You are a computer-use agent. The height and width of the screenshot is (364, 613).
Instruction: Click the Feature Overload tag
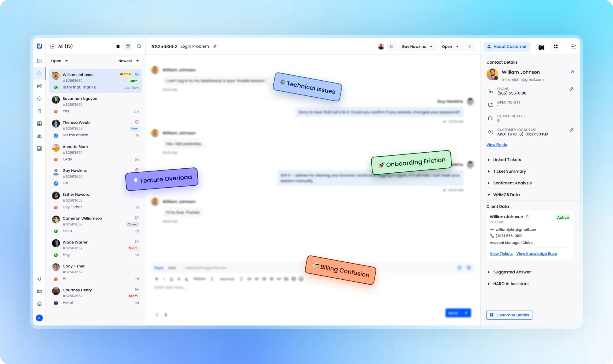tap(162, 179)
